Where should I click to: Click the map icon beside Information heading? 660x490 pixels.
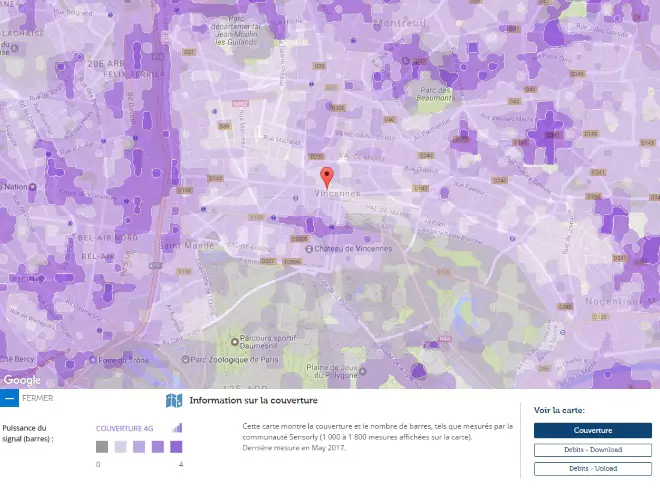tap(174, 401)
